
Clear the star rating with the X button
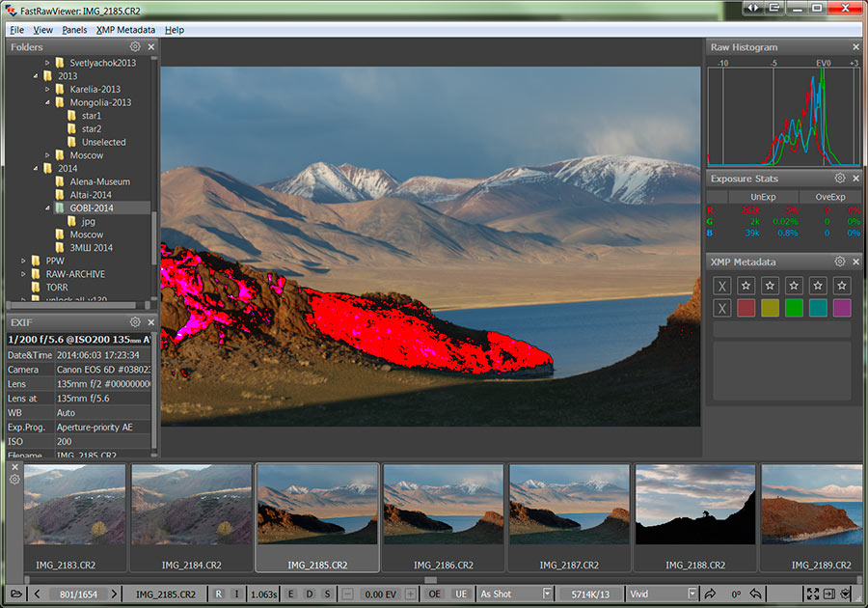coord(721,286)
